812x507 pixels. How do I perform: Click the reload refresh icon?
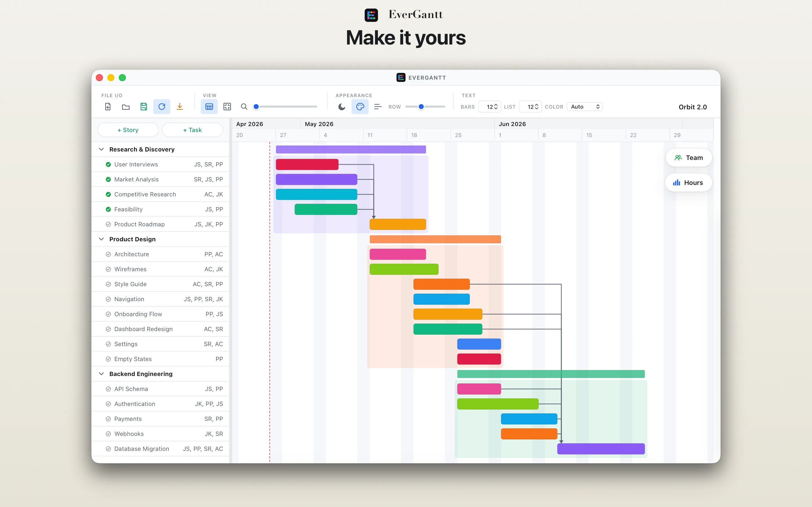pyautogui.click(x=162, y=107)
